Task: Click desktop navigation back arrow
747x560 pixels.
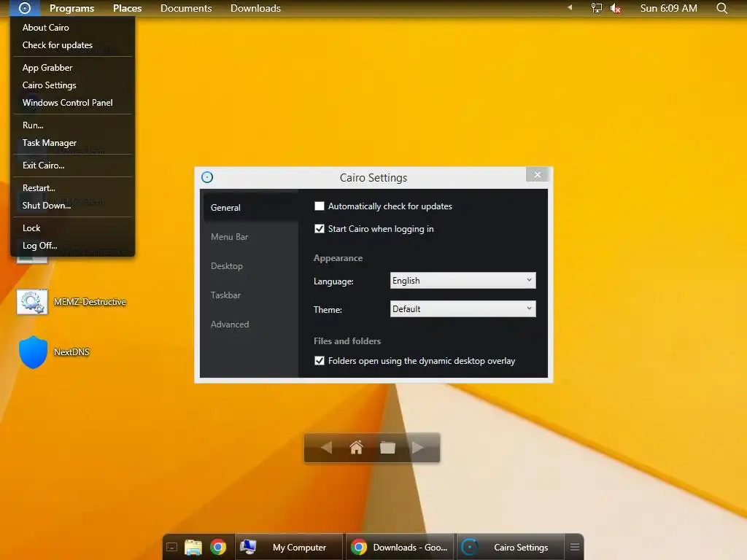Action: point(326,448)
